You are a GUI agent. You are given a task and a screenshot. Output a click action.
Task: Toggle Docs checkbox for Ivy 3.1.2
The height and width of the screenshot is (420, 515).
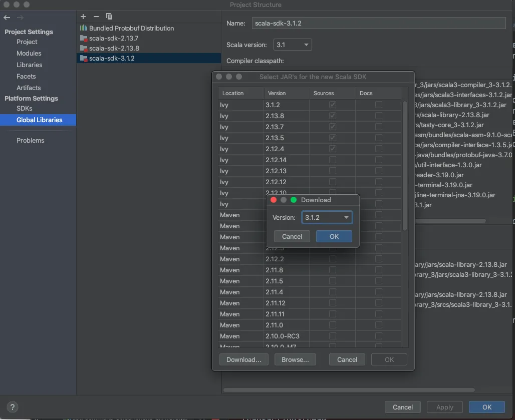(x=378, y=105)
